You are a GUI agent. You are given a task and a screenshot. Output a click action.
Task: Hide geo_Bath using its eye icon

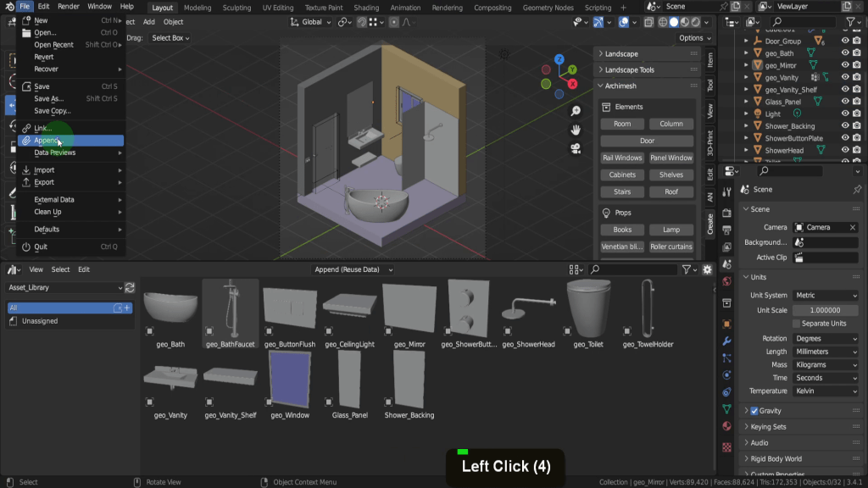coord(845,53)
